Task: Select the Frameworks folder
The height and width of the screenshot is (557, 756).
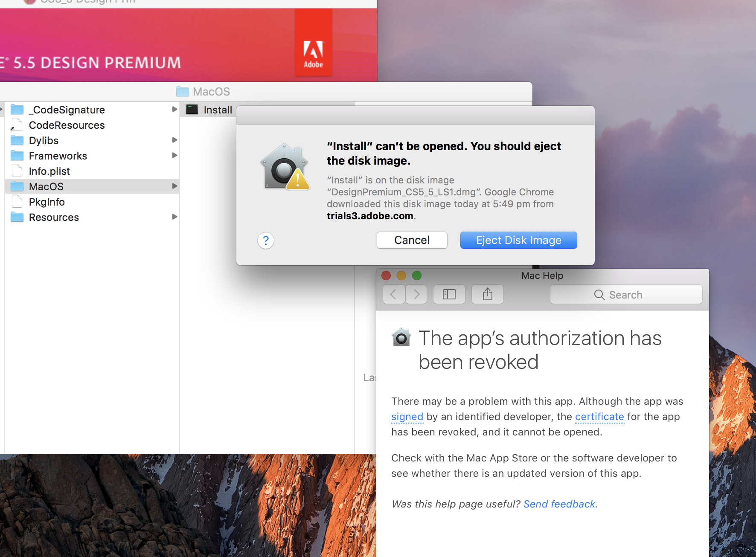Action: tap(92, 156)
